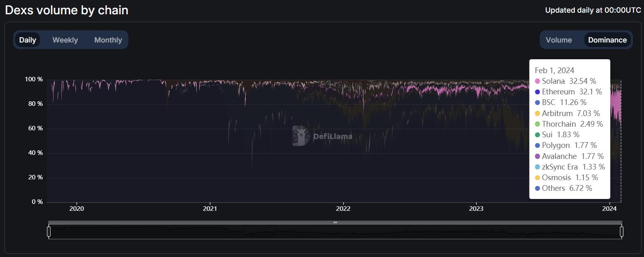Viewport: 644px width, 257px height.
Task: Click the 'Polygon 1.77 %' tooltip row
Action: coord(566,145)
